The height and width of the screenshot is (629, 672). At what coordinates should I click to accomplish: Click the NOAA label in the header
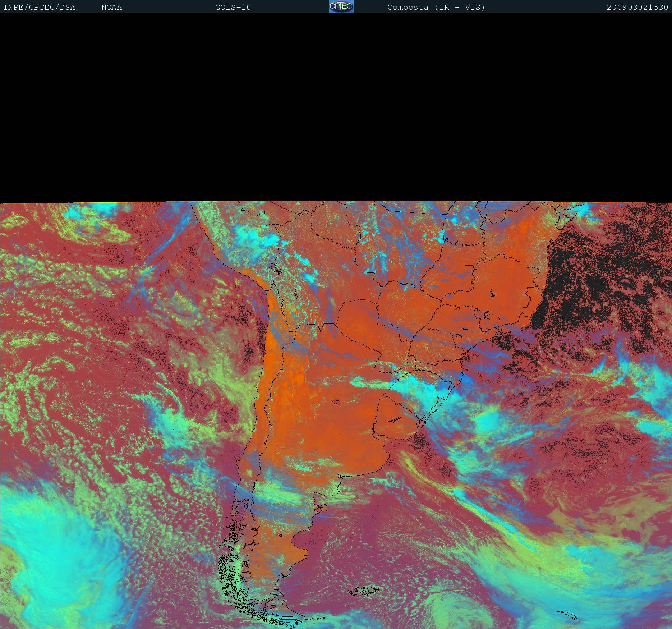(x=111, y=7)
